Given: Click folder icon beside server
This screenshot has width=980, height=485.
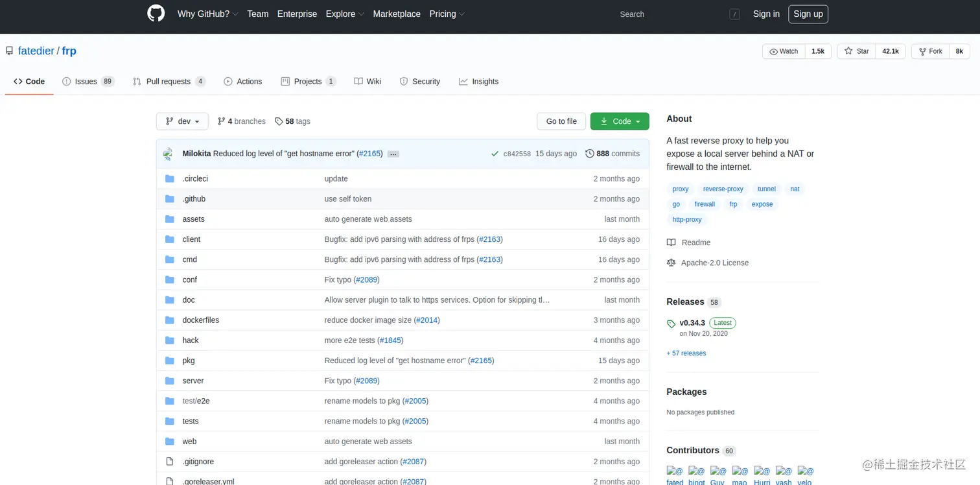Looking at the screenshot, I should [170, 381].
